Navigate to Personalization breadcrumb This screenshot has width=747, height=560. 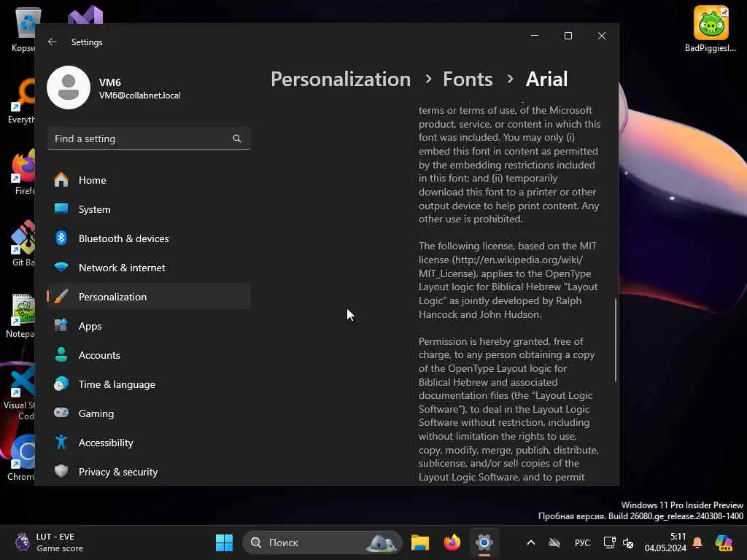coord(341,79)
